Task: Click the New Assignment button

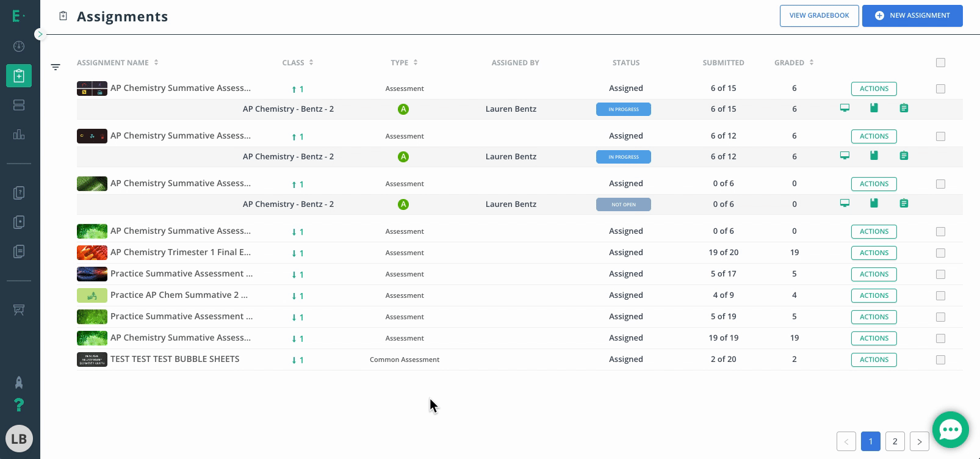Action: (912, 16)
